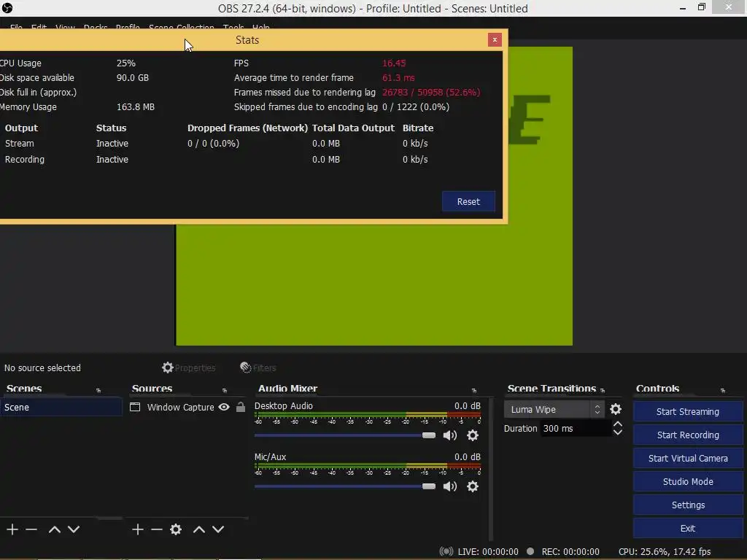Select the Window Capture source
Viewport: 747px width, 560px height.
[x=180, y=407]
